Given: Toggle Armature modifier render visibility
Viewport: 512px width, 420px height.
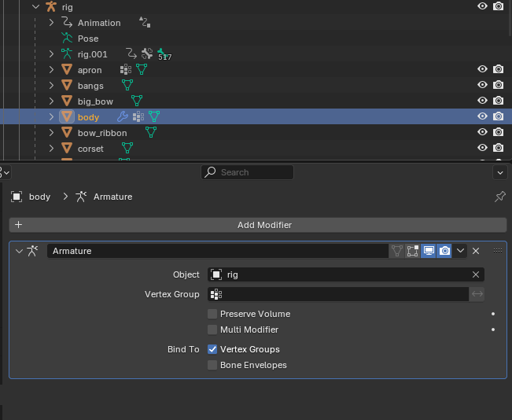Looking at the screenshot, I should coord(444,251).
